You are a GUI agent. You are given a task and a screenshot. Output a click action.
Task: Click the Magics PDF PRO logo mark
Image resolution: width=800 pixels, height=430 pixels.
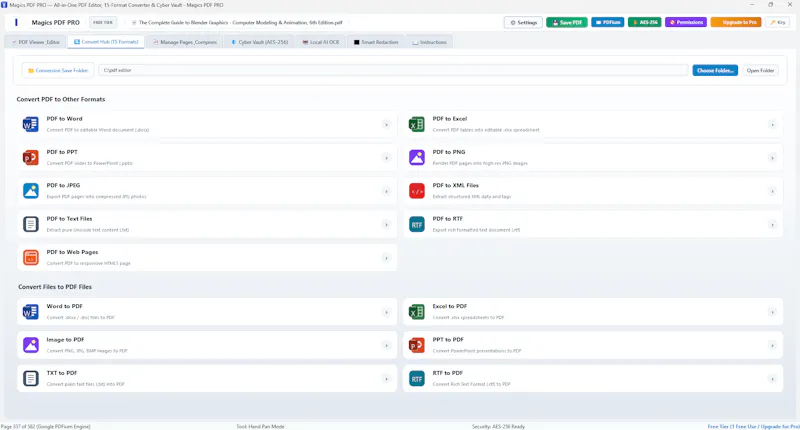(16, 22)
